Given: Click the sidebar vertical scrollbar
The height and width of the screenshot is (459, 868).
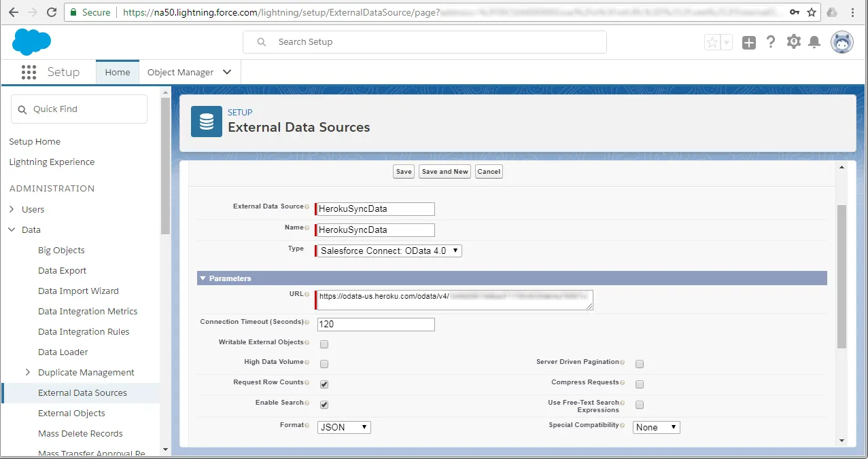Looking at the screenshot, I should tap(165, 166).
